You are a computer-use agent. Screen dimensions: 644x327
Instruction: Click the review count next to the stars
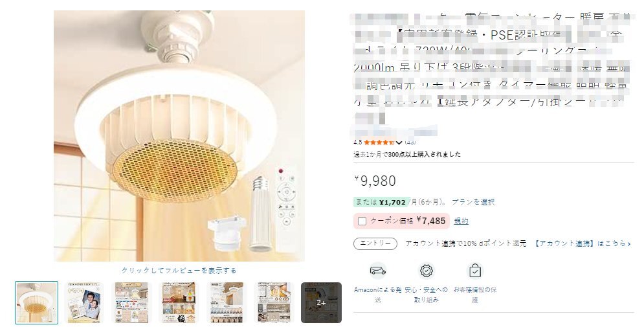click(x=410, y=142)
